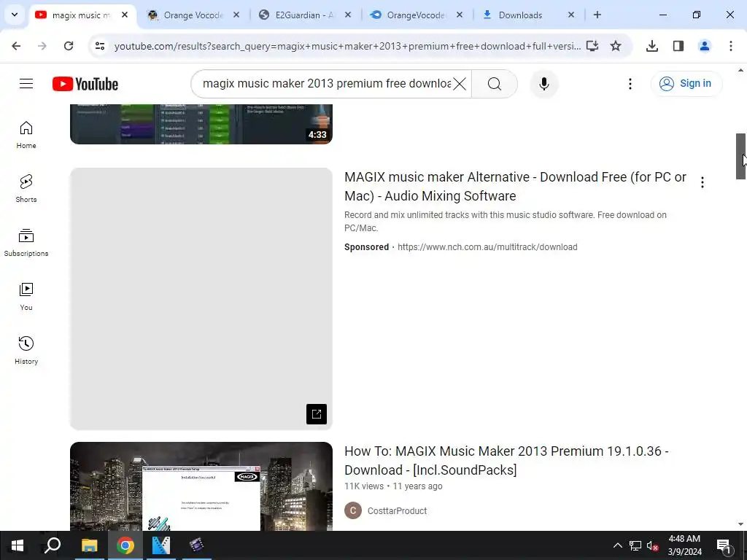747x560 pixels.
Task: Open the YouTube hamburger guide menu
Action: point(26,84)
